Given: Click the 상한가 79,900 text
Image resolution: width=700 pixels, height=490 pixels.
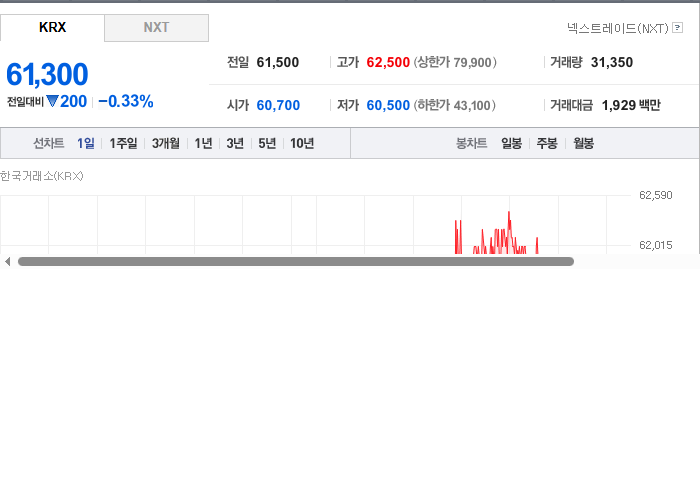Looking at the screenshot, I should coord(455,62).
